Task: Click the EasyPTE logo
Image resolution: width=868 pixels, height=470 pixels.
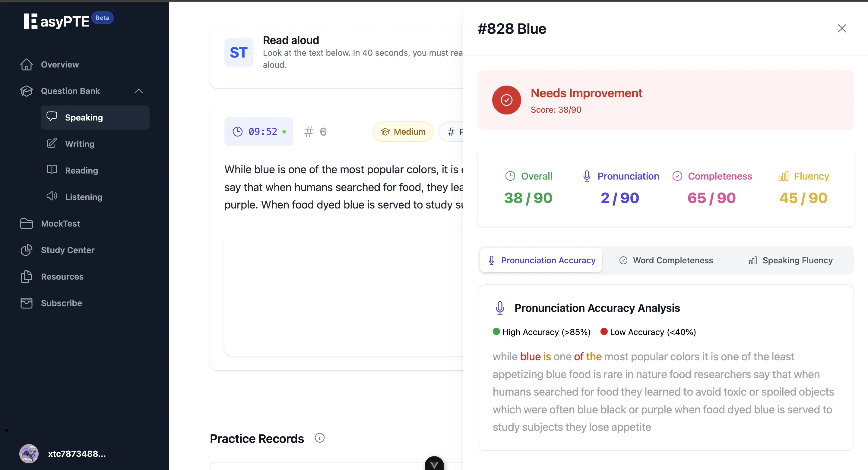Action: click(x=57, y=21)
